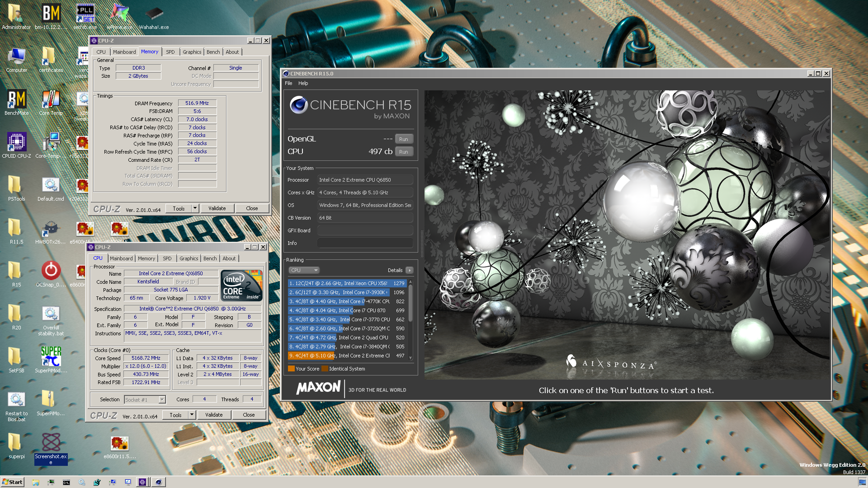The image size is (868, 488).
Task: Run the CPU test in Cinebench
Action: click(x=404, y=152)
